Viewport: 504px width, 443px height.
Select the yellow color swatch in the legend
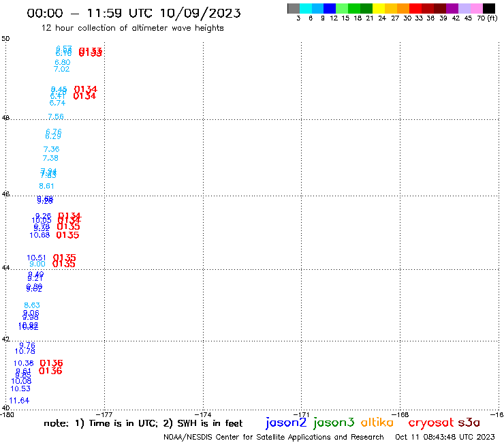tap(379, 8)
